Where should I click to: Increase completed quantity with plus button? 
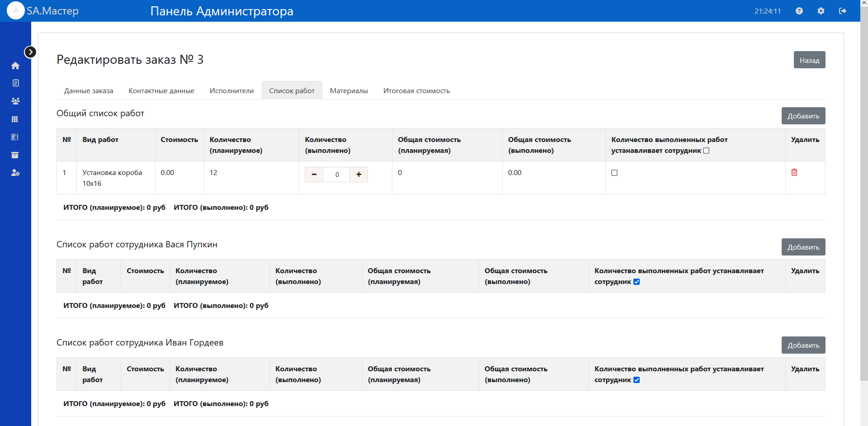pos(359,175)
